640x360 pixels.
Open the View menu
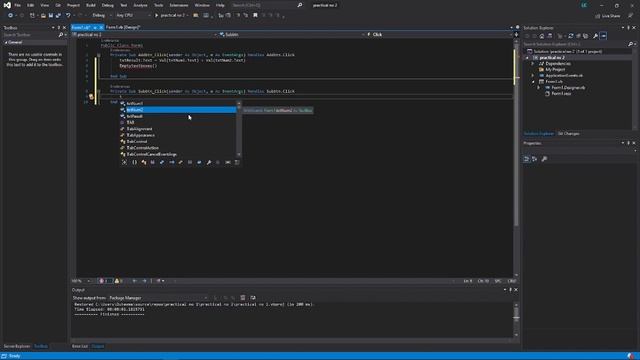tap(44, 5)
